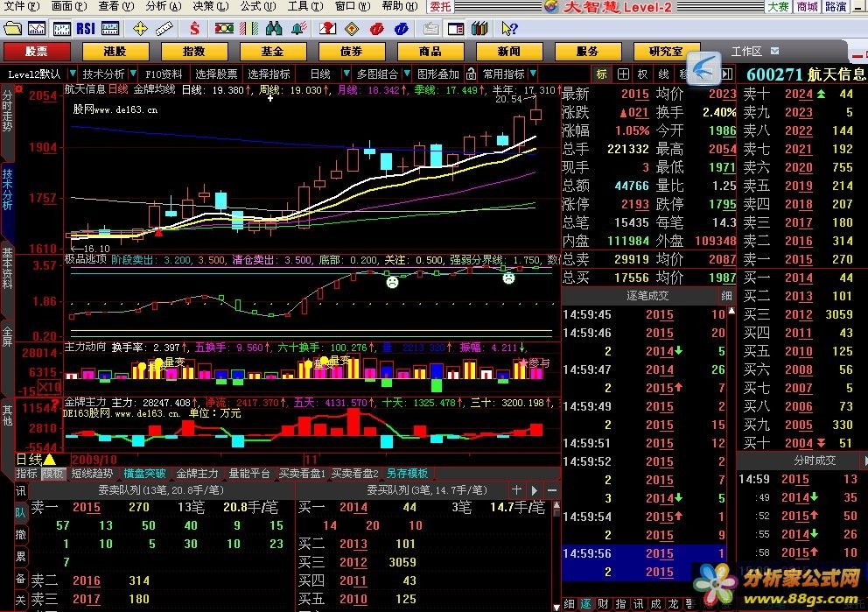Open the intraday line chart toolbar icon
This screenshot has width=868, height=612.
click(x=37, y=28)
